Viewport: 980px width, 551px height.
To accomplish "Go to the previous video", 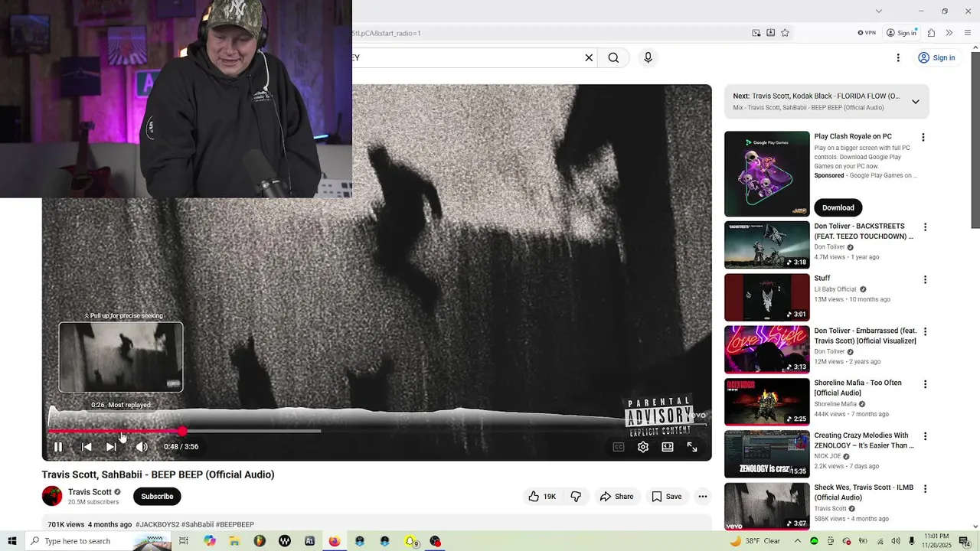I will [x=87, y=447].
